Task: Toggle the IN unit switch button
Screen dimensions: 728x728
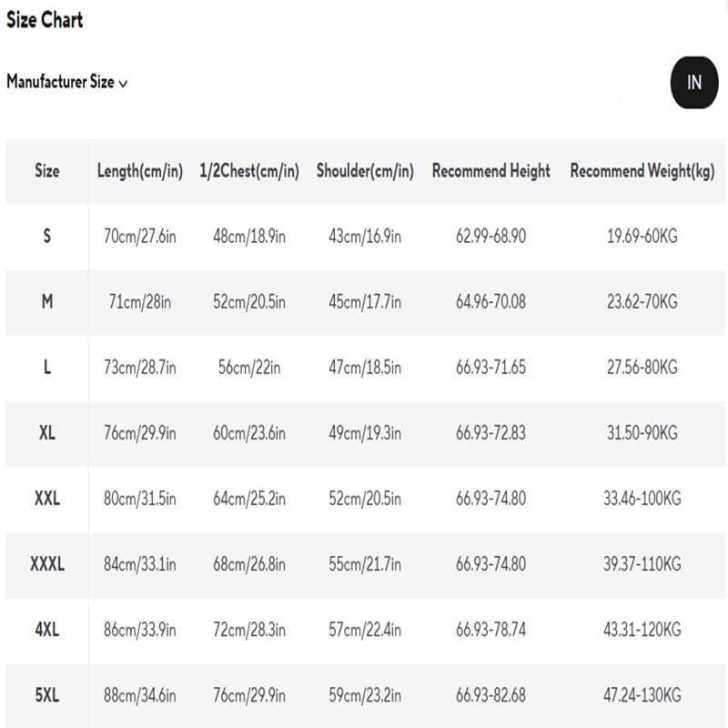Action: [694, 83]
